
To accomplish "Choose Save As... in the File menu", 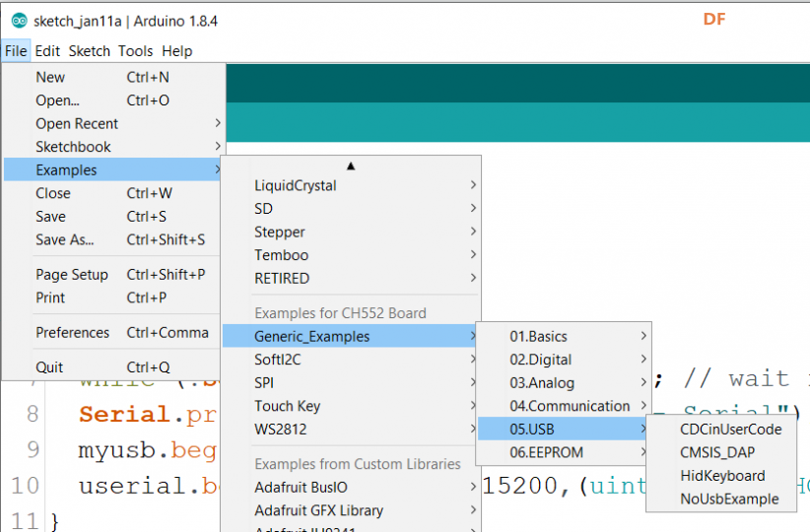I will (113, 239).
